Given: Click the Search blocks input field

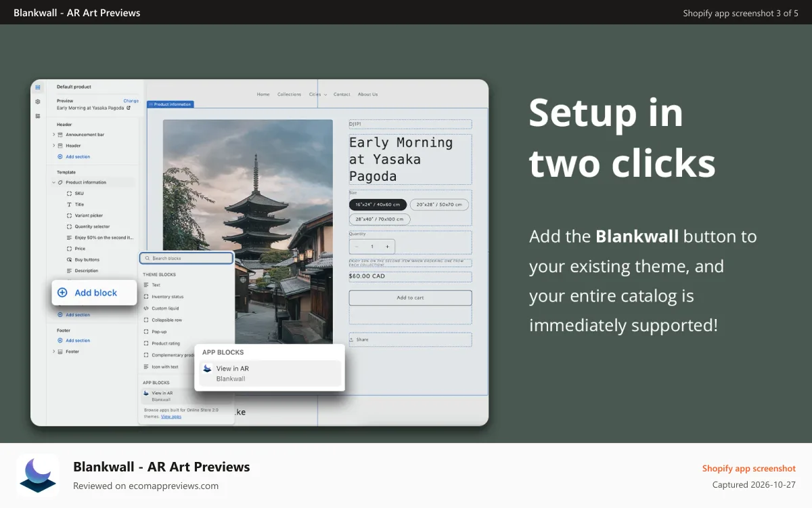Looking at the screenshot, I should click(186, 258).
